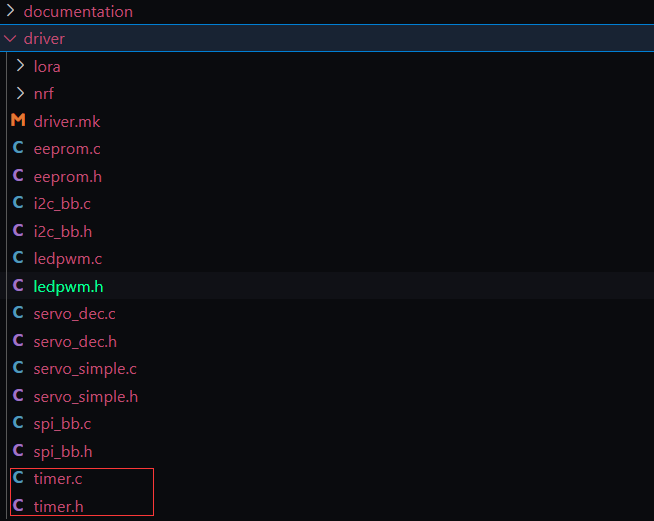Expand the nrf folder arrow
This screenshot has width=654, height=521.
click(x=20, y=93)
